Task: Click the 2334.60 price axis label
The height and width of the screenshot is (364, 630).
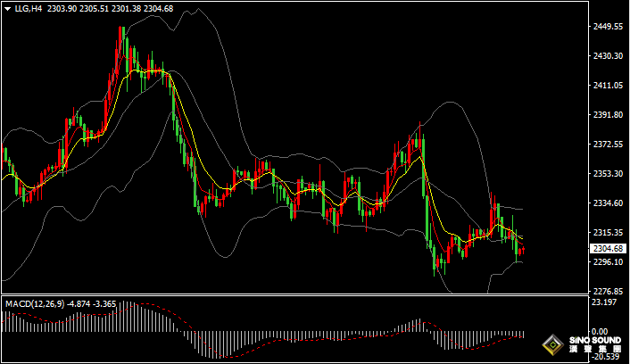Action: 607,203
